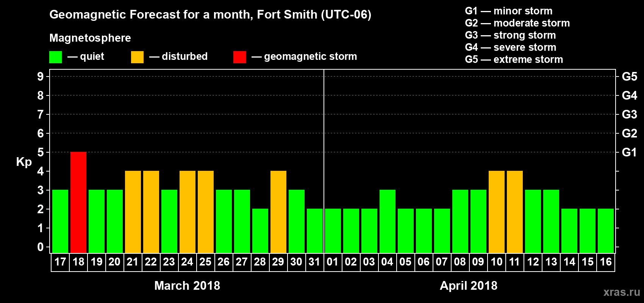Click the Kp axis title

(x=24, y=162)
